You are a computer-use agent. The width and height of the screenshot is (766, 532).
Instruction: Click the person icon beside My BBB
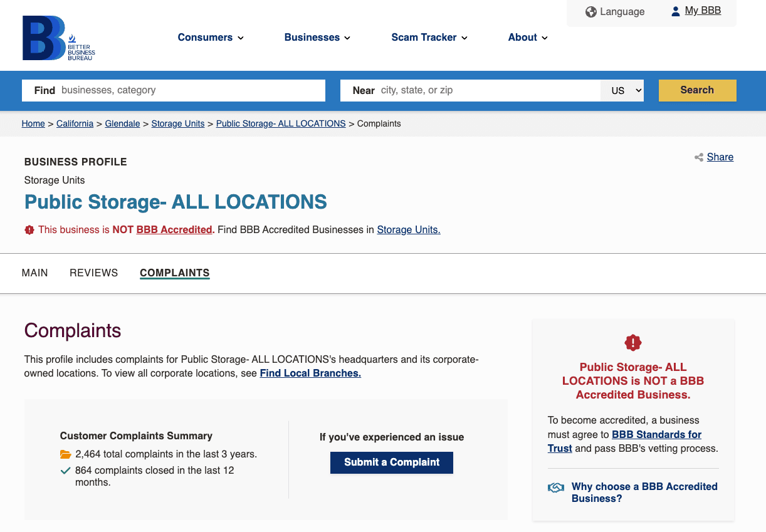click(675, 10)
